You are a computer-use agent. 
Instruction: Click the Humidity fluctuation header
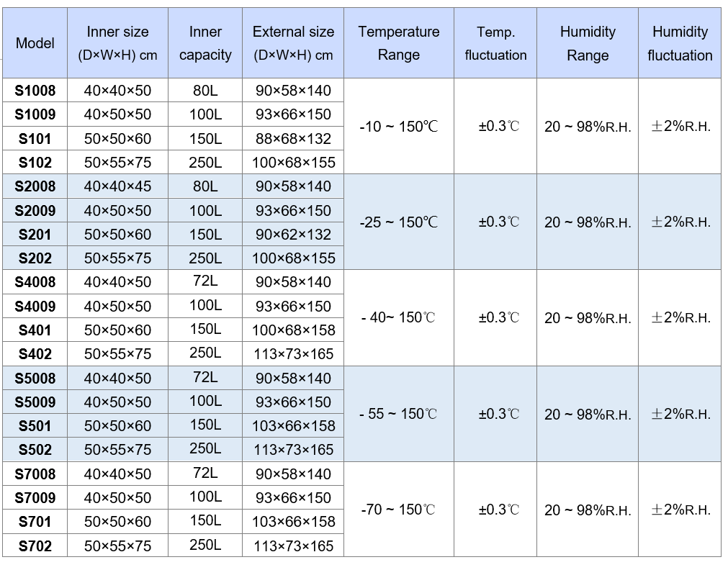pyautogui.click(x=680, y=42)
